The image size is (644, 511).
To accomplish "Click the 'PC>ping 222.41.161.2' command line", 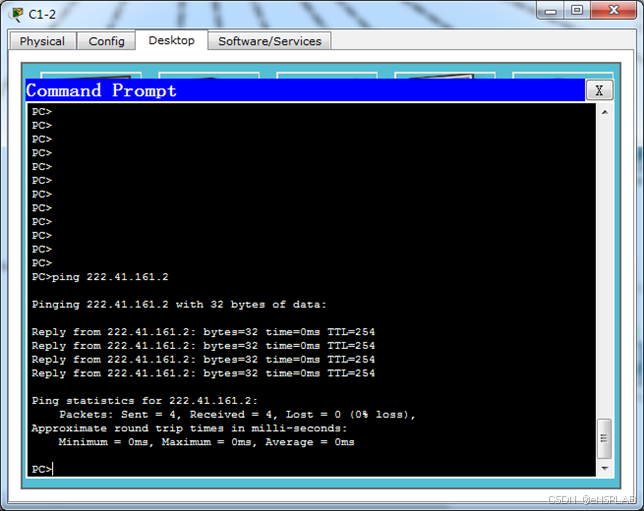I will 100,277.
